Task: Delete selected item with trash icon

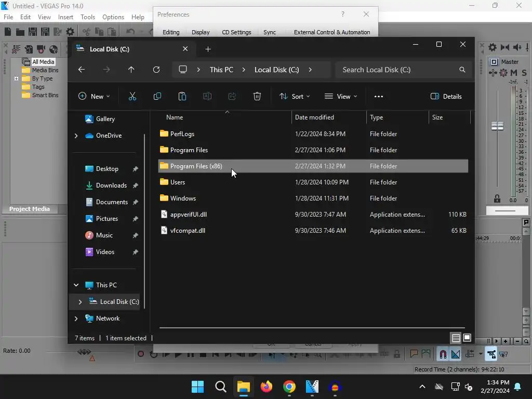Action: [x=257, y=96]
